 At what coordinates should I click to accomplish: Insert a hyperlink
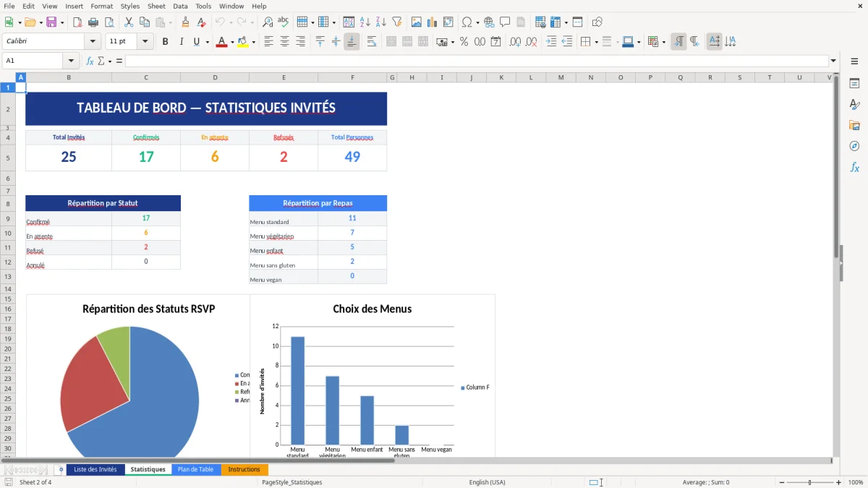pos(488,21)
